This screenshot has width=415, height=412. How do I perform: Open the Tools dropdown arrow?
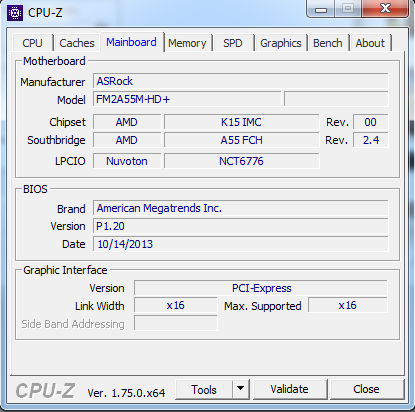coord(241,389)
